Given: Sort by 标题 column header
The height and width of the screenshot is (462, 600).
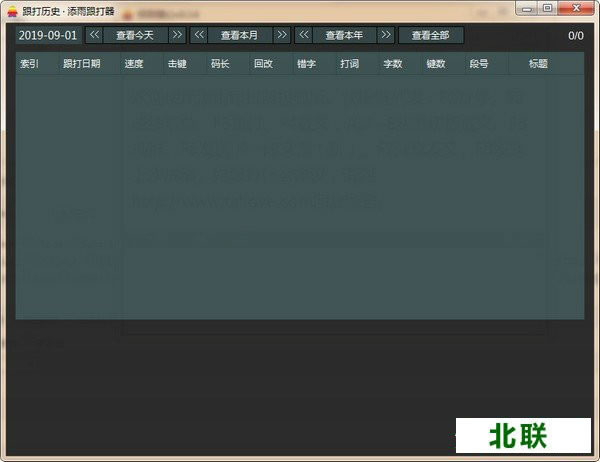Looking at the screenshot, I should 538,63.
